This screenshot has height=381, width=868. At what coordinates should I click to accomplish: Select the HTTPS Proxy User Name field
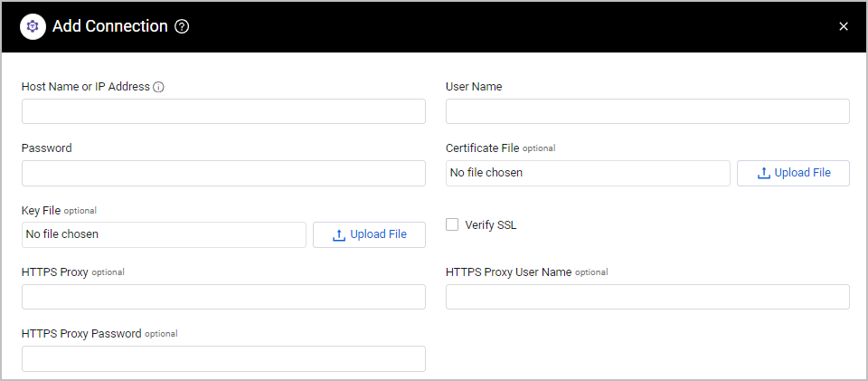(647, 297)
